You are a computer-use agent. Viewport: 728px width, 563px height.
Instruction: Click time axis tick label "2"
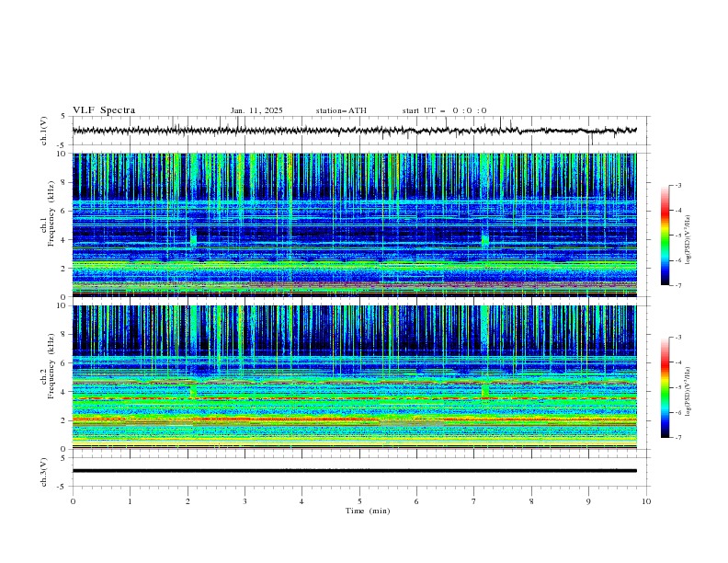click(x=188, y=501)
